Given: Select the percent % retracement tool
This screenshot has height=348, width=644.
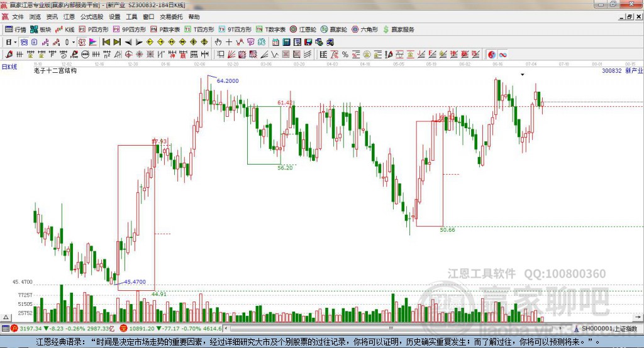Looking at the screenshot, I should (x=345, y=54).
